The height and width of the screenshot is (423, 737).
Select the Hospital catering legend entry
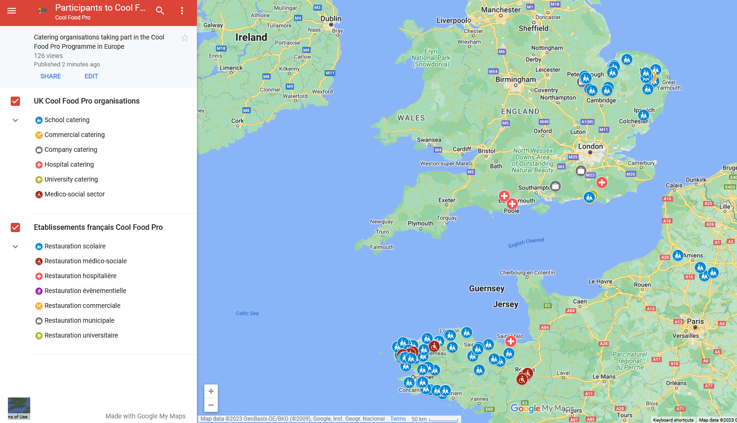click(x=64, y=164)
